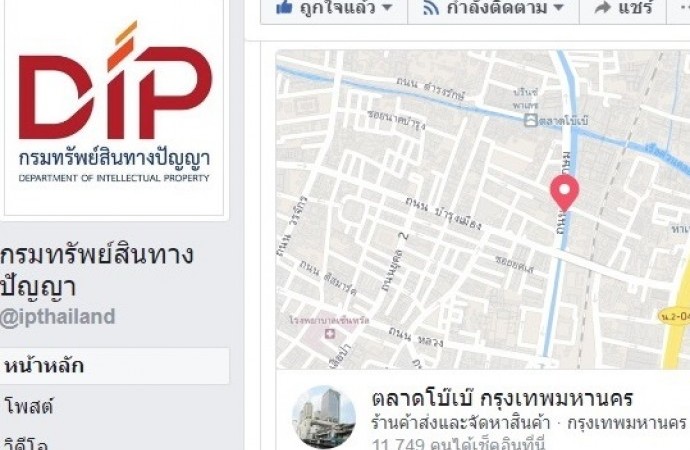Click the ตลาดโบ๊เบ๊ market icon on map

click(531, 120)
